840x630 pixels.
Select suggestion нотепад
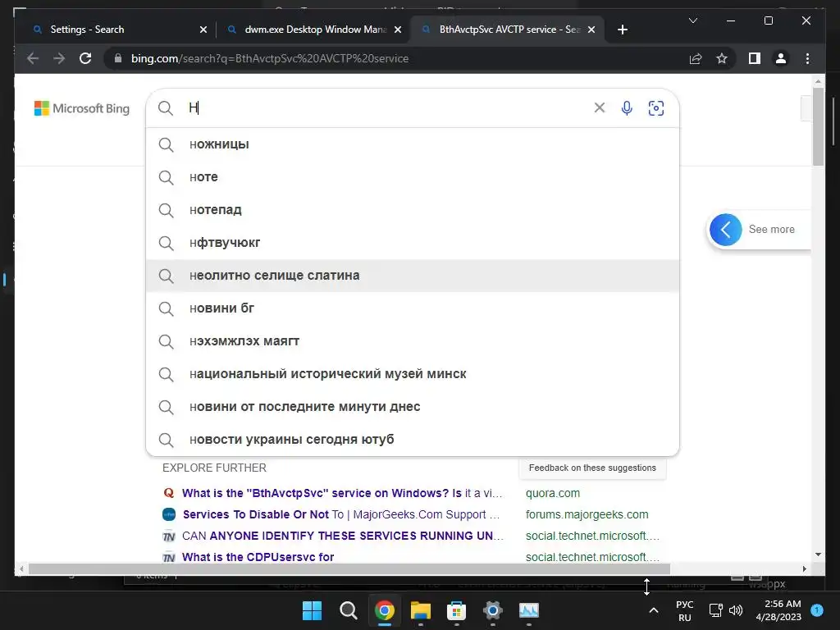(x=413, y=210)
